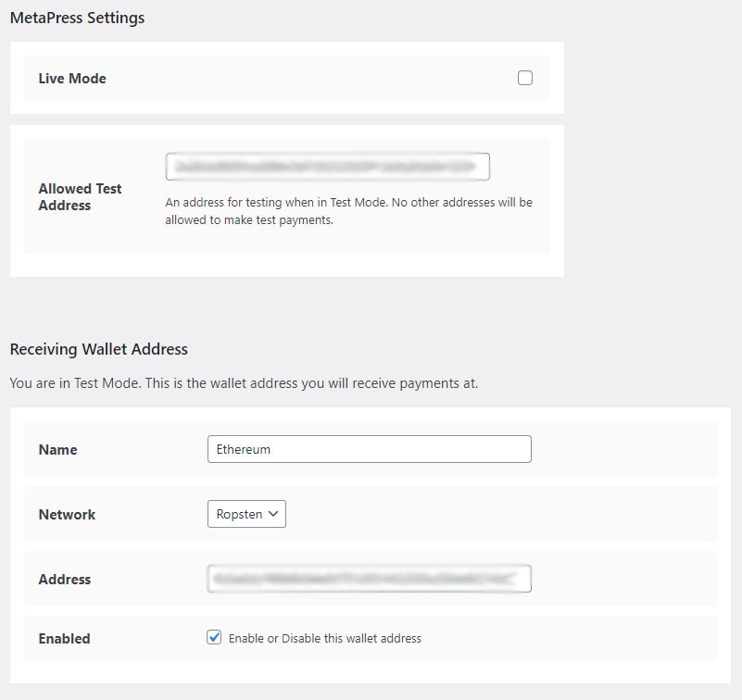Click the Live Mode label

71,78
